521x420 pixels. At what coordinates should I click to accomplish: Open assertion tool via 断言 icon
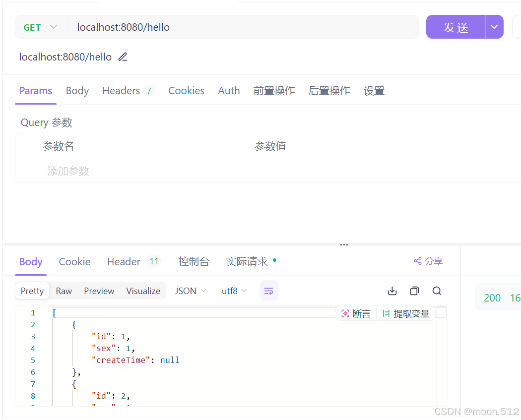355,313
